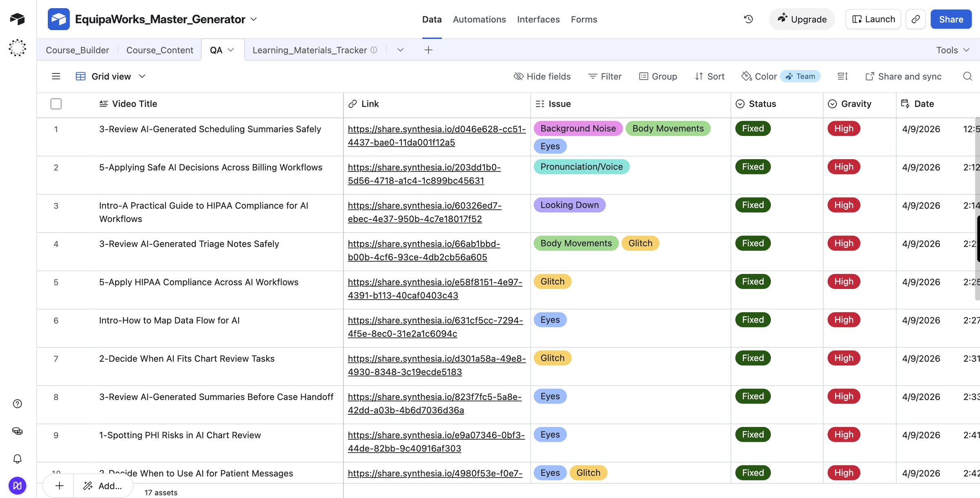Screen dimensions: 980x498
Task: Open the Grid view dropdown
Action: click(111, 76)
